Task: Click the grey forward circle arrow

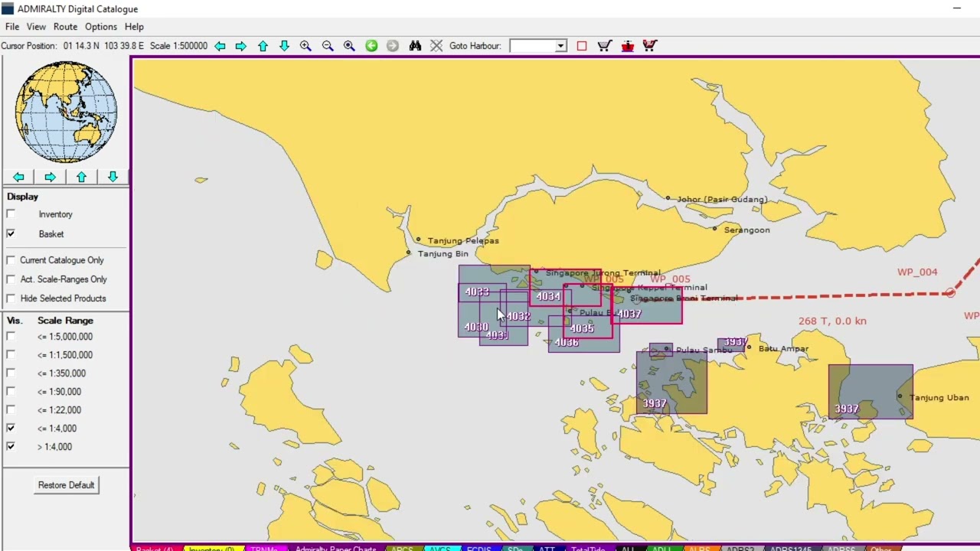Action: [x=393, y=46]
